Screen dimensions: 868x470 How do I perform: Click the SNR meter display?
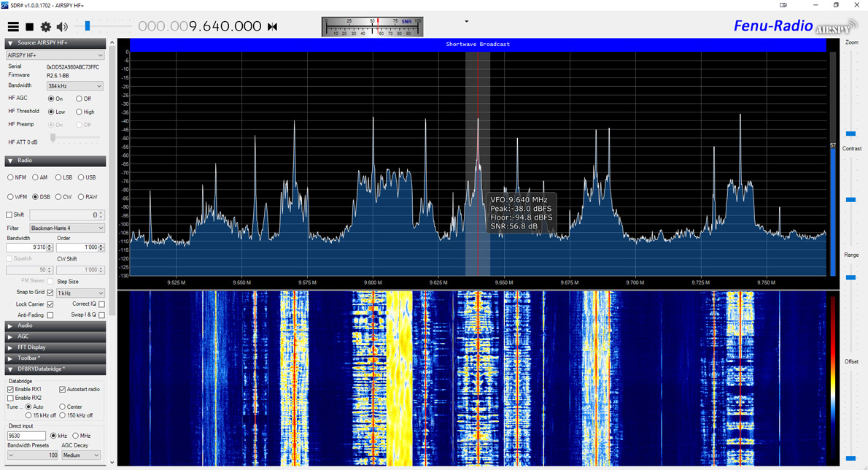tap(372, 27)
